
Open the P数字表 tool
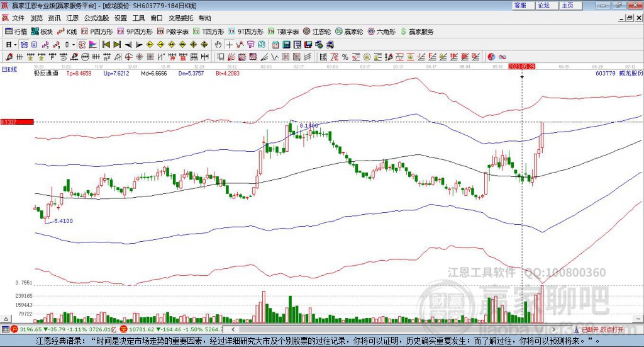coord(172,31)
